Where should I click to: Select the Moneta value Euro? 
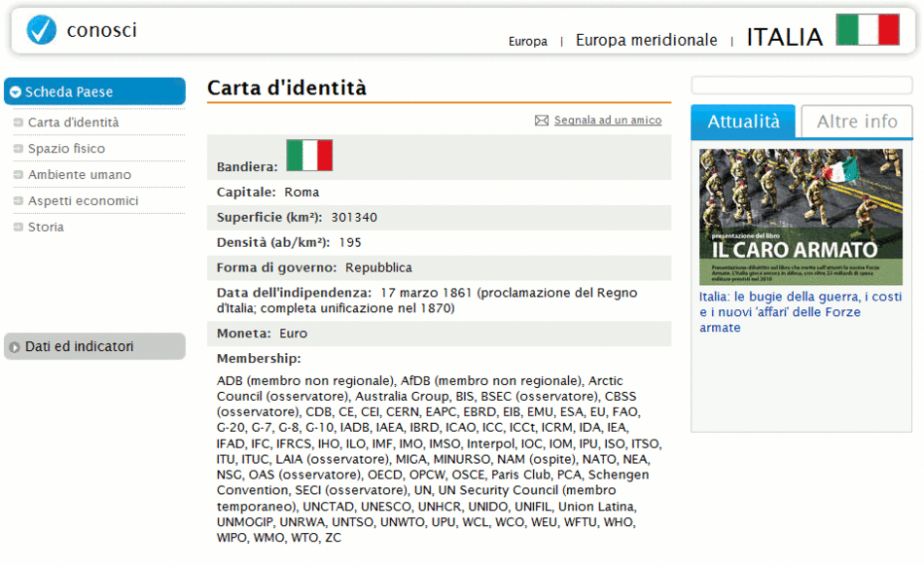pos(293,334)
